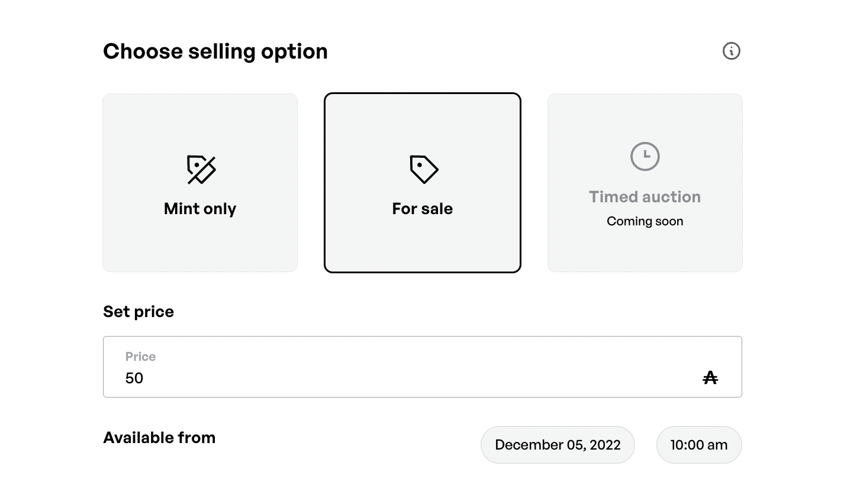Click the crossed-out tag icon
The height and width of the screenshot is (504, 844).
[x=201, y=170]
